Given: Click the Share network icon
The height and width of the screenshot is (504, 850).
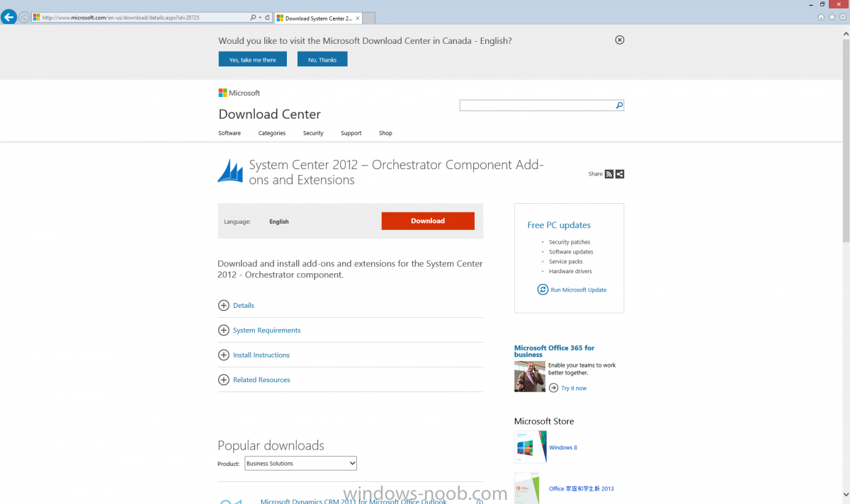Looking at the screenshot, I should click(620, 174).
